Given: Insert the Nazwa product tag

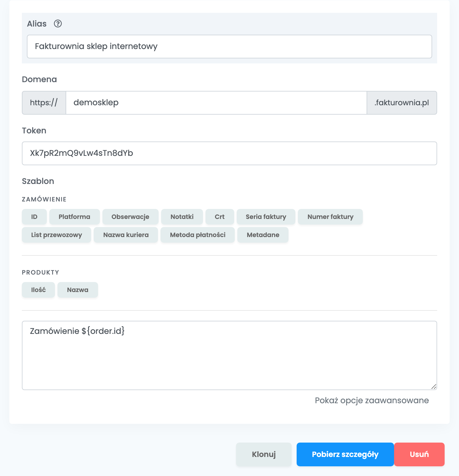Looking at the screenshot, I should 78,290.
